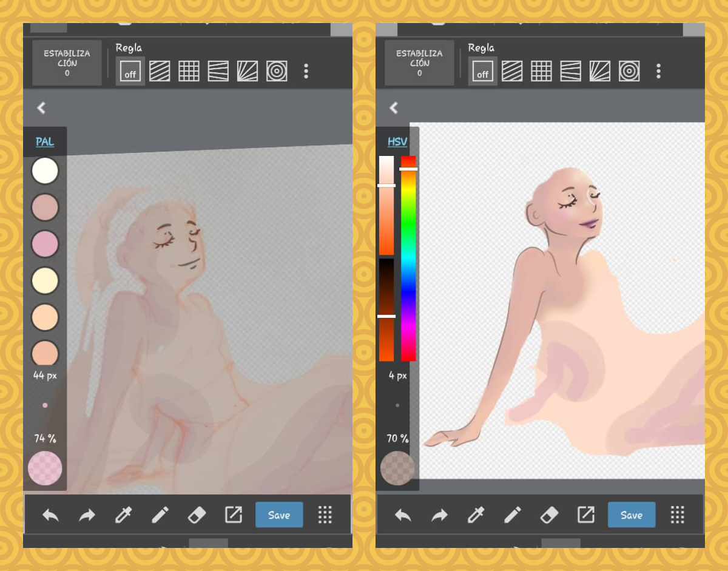
Task: Choose parallel lines ruler in left screenshot
Action: pyautogui.click(x=160, y=71)
